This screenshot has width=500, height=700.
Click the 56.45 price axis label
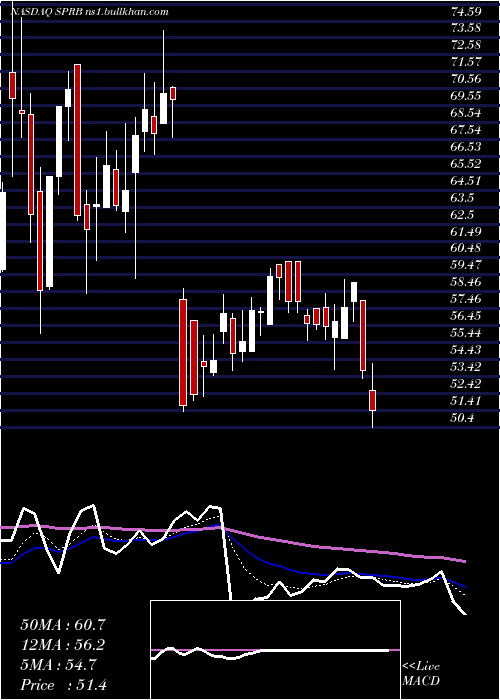466,316
